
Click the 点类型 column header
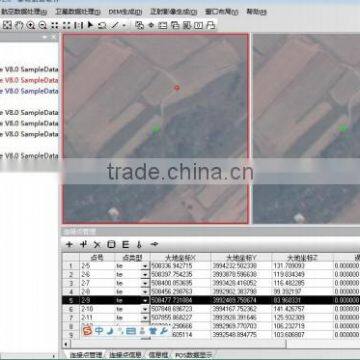[133, 257]
